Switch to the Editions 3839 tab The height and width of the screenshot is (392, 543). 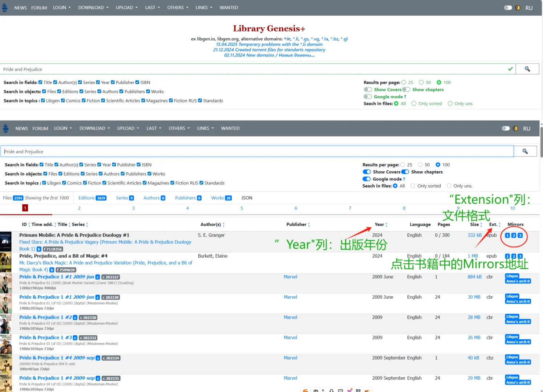(x=92, y=198)
